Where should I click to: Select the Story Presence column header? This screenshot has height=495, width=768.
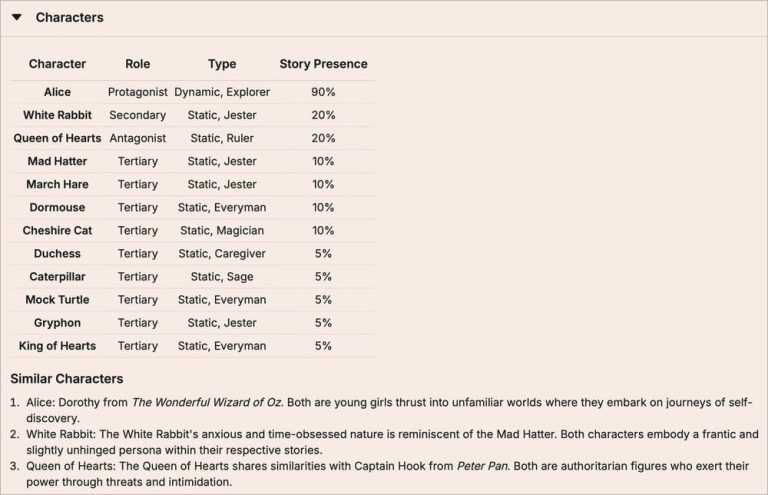point(323,64)
